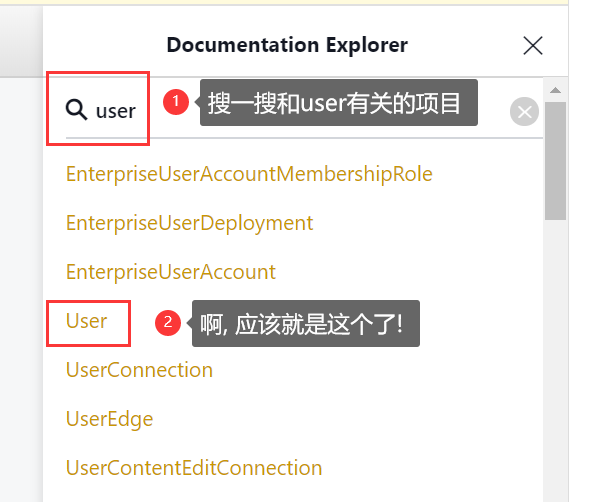This screenshot has height=502, width=592.
Task: Click the tooltip about searching user items
Action: 339,103
